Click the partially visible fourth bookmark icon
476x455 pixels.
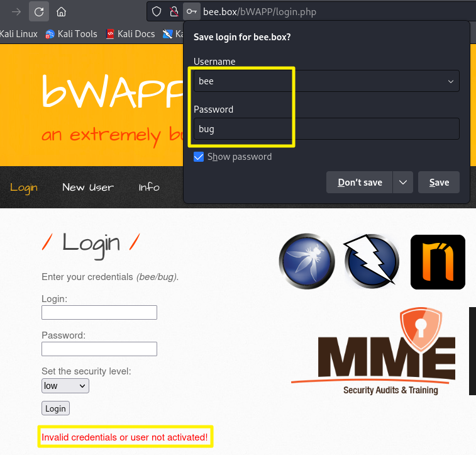167,34
